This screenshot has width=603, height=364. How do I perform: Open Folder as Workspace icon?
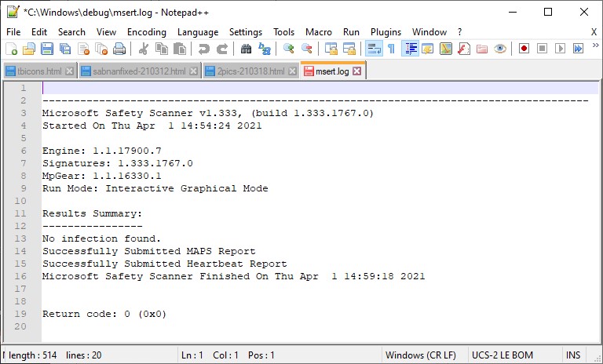(482, 49)
